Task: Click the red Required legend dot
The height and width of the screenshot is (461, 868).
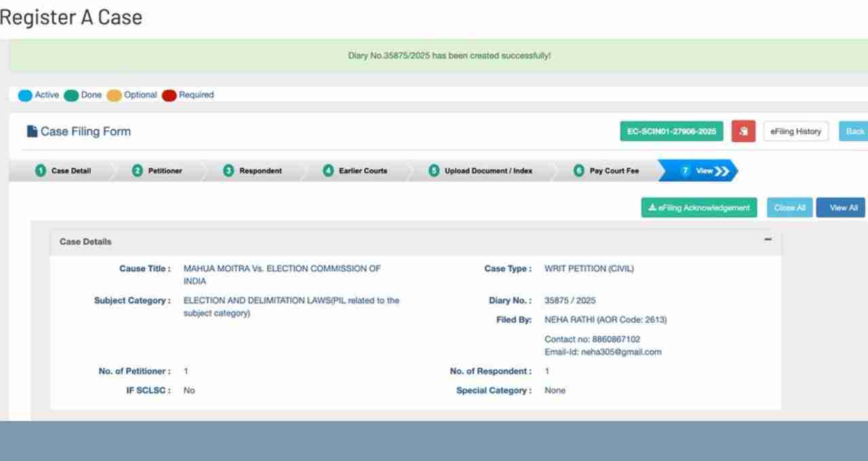Action: tap(169, 96)
